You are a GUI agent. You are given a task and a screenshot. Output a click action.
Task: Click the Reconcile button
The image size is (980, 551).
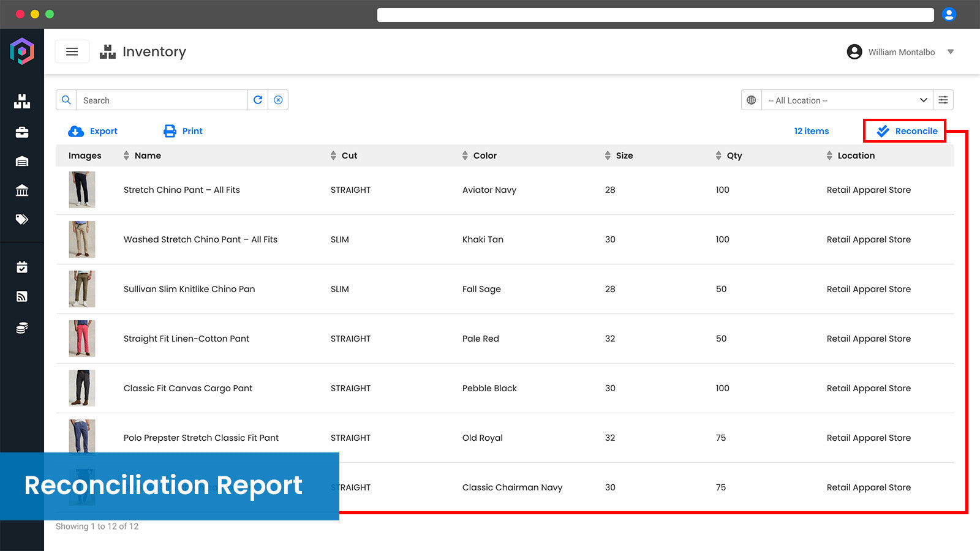(x=905, y=131)
